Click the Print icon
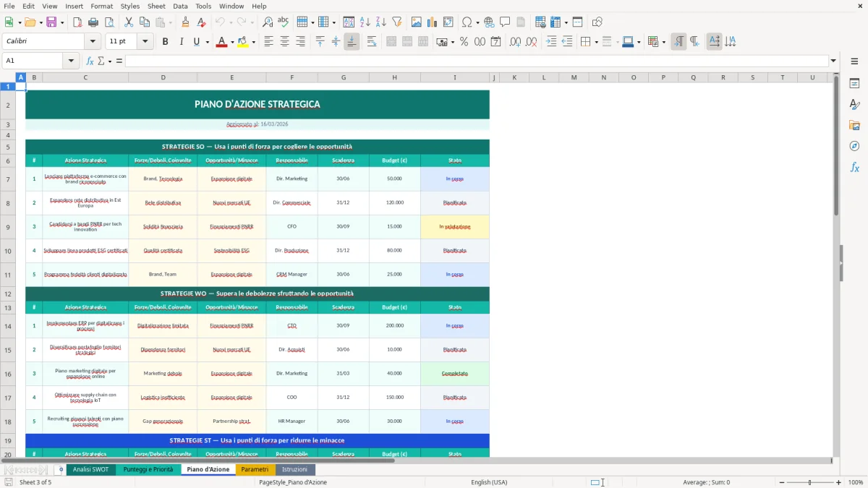The width and height of the screenshot is (868, 488). pos(94,22)
